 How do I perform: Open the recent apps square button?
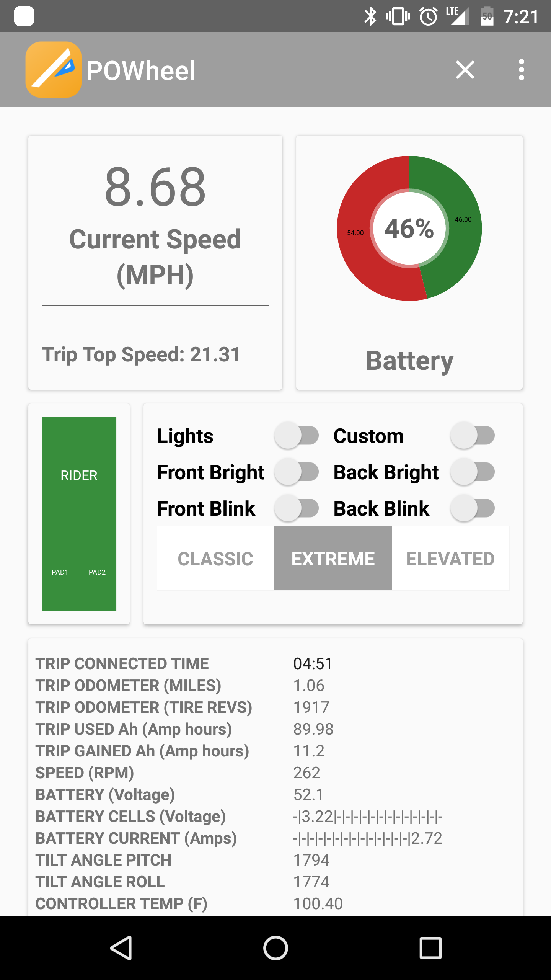point(430,948)
